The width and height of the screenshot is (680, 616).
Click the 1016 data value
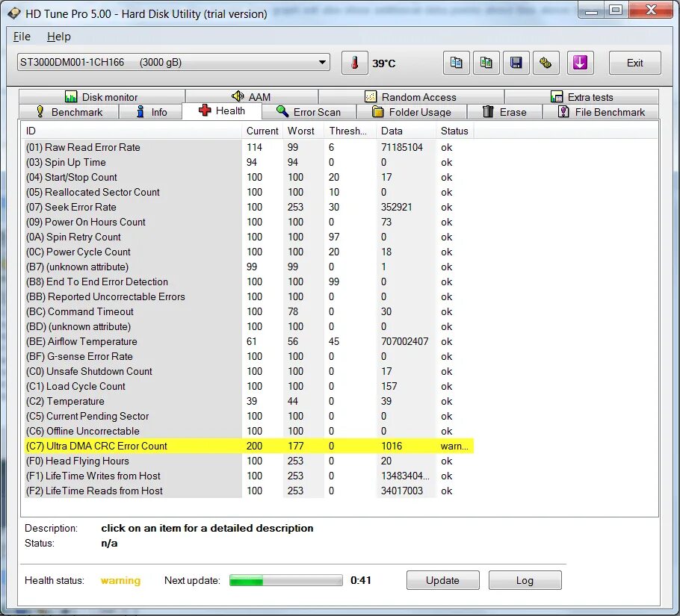point(392,447)
